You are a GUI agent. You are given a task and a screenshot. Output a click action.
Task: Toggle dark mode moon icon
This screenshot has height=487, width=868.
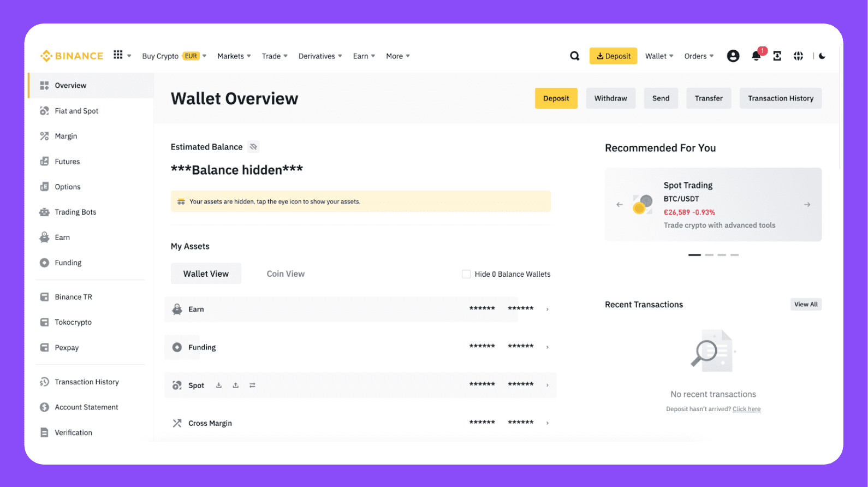point(822,56)
